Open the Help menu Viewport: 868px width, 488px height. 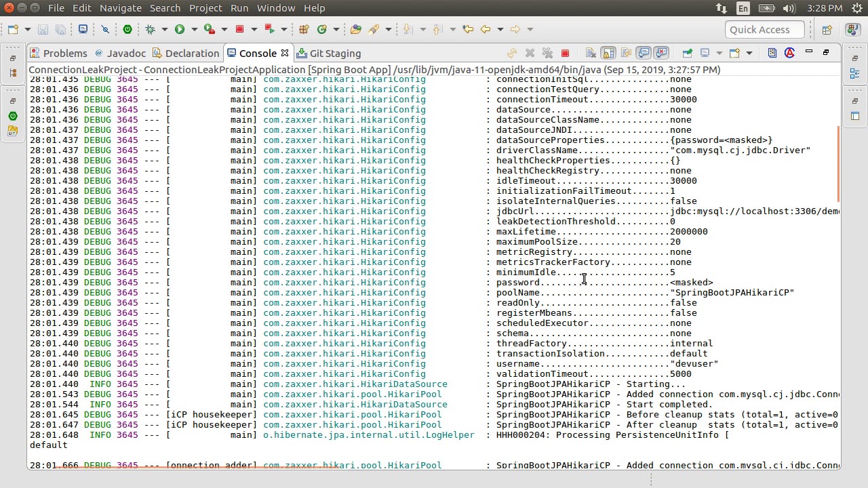pos(314,8)
